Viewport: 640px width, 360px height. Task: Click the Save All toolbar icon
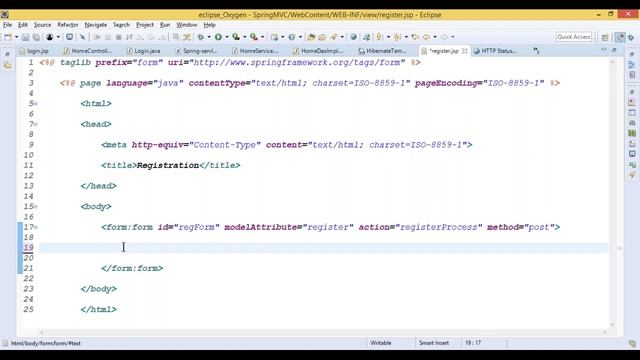click(36, 37)
